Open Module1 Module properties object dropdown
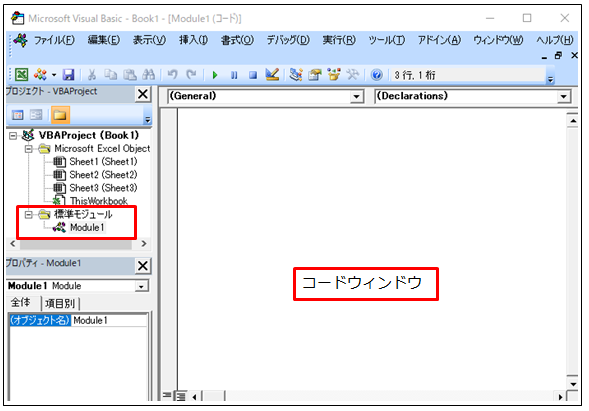589x411 pixels. [141, 286]
